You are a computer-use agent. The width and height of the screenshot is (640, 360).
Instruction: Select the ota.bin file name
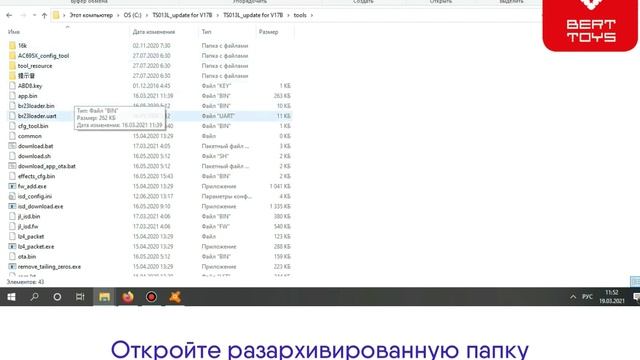click(x=27, y=257)
